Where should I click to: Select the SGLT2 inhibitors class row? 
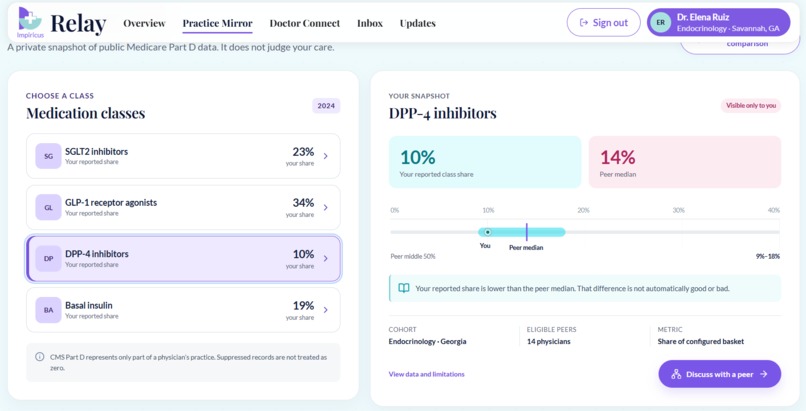pos(183,156)
